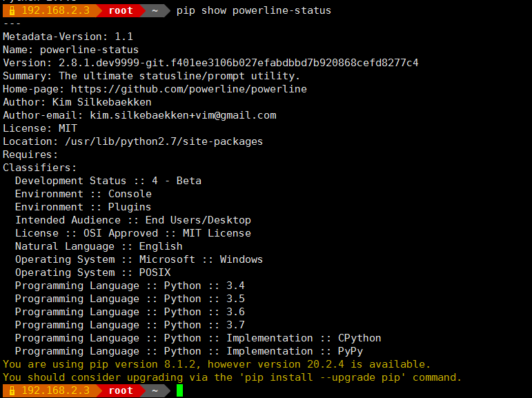Click 'Development Status :: 4 - Beta' line
This screenshot has width=532, height=398.
tap(108, 181)
